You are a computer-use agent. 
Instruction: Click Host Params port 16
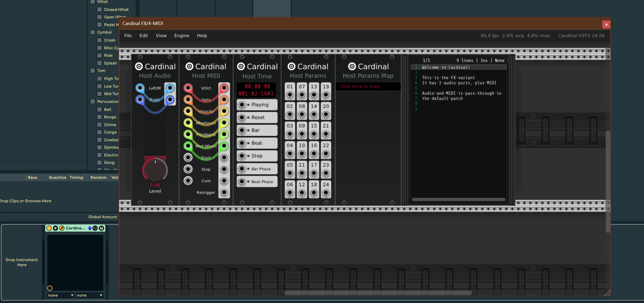coord(314,153)
